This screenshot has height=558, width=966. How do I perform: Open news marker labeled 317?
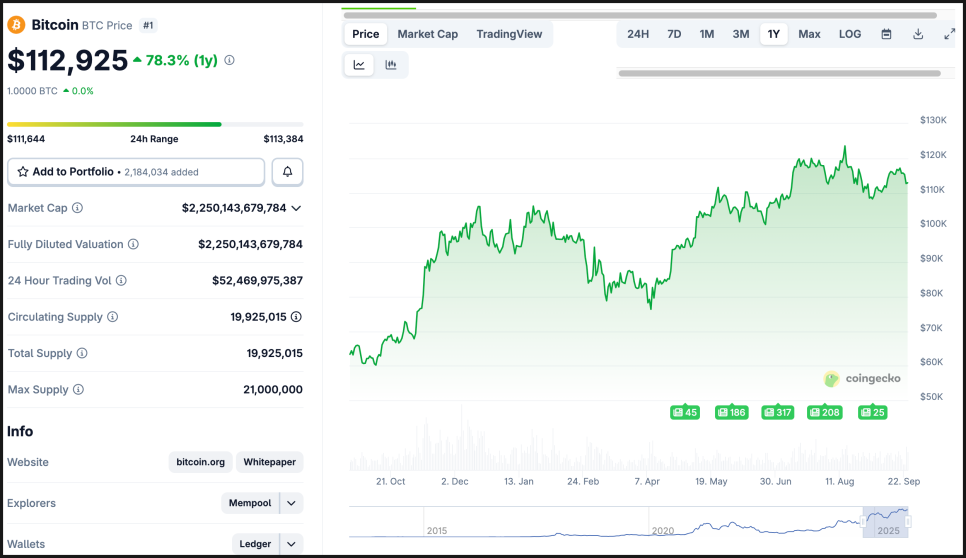[777, 413]
